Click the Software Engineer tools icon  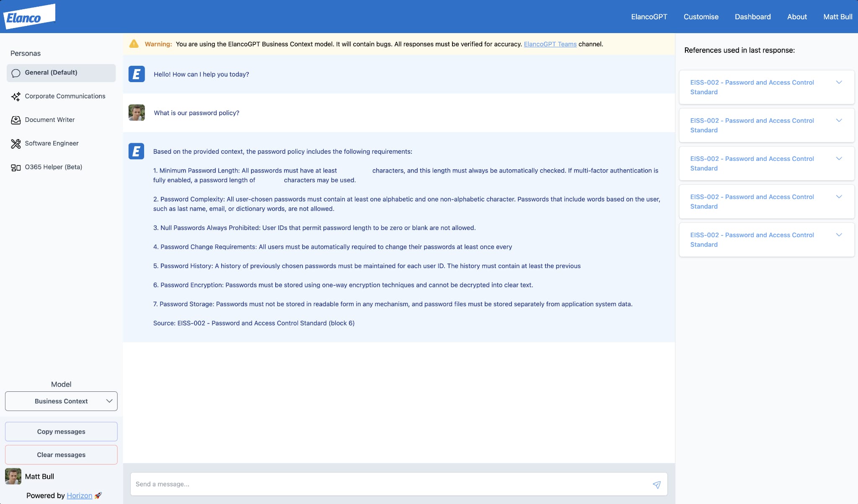point(16,144)
